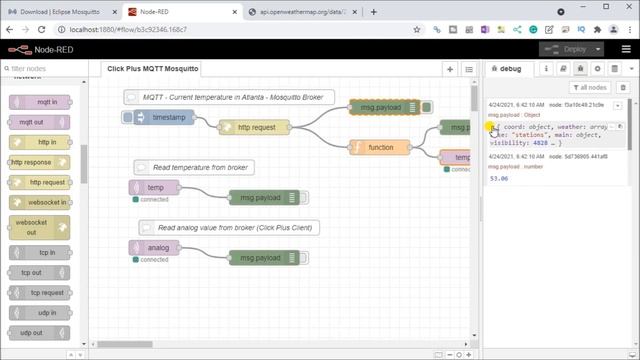The width and height of the screenshot is (640, 360).
Task: Bookmark this page with star icon
Action: pyautogui.click(x=417, y=29)
